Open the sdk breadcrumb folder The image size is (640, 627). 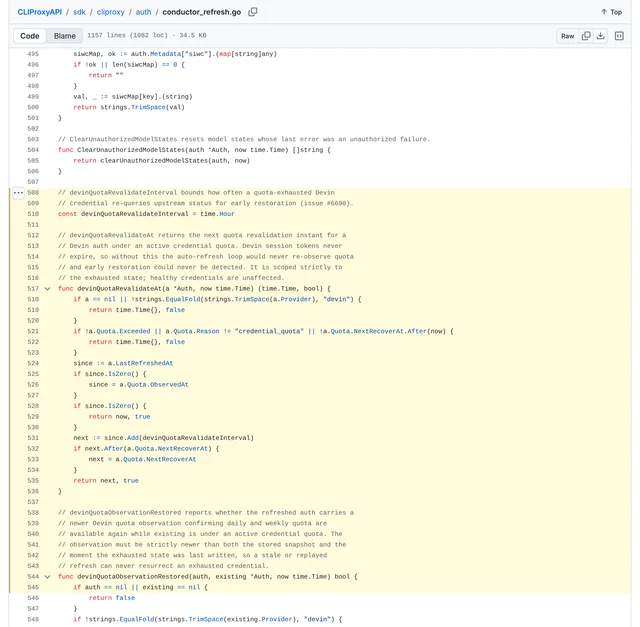(x=79, y=12)
